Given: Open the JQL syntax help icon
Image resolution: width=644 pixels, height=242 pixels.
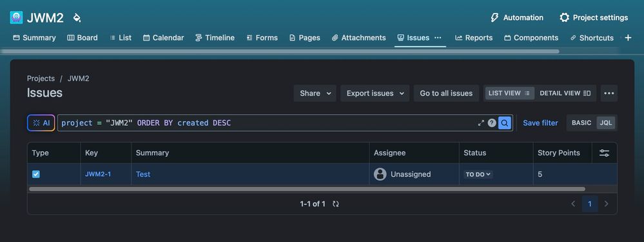Looking at the screenshot, I should tap(492, 123).
